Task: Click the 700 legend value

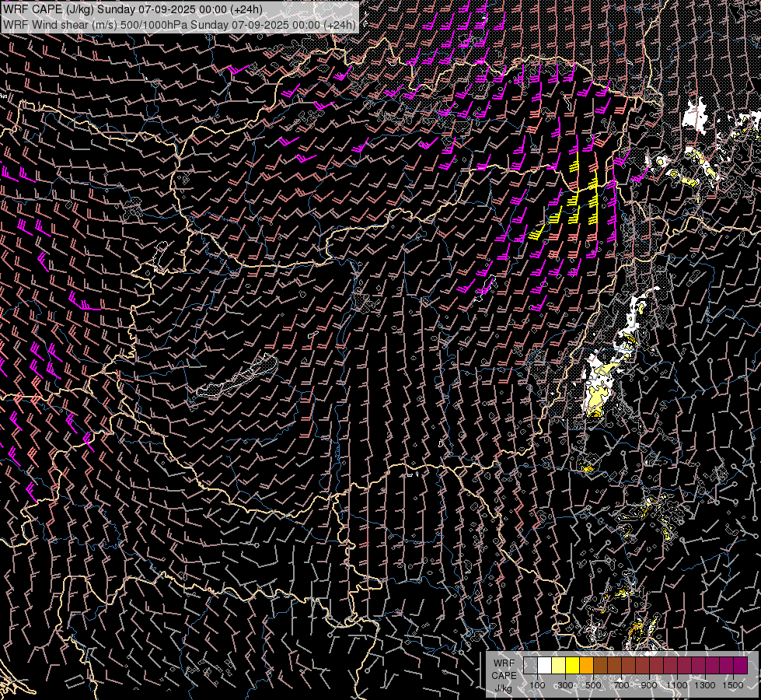Action: (x=621, y=685)
